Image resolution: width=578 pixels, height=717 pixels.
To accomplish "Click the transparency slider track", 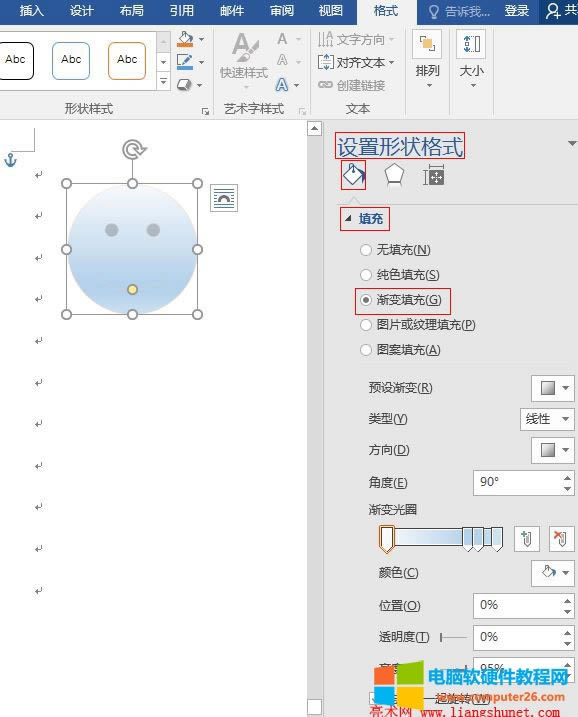I will (454, 637).
